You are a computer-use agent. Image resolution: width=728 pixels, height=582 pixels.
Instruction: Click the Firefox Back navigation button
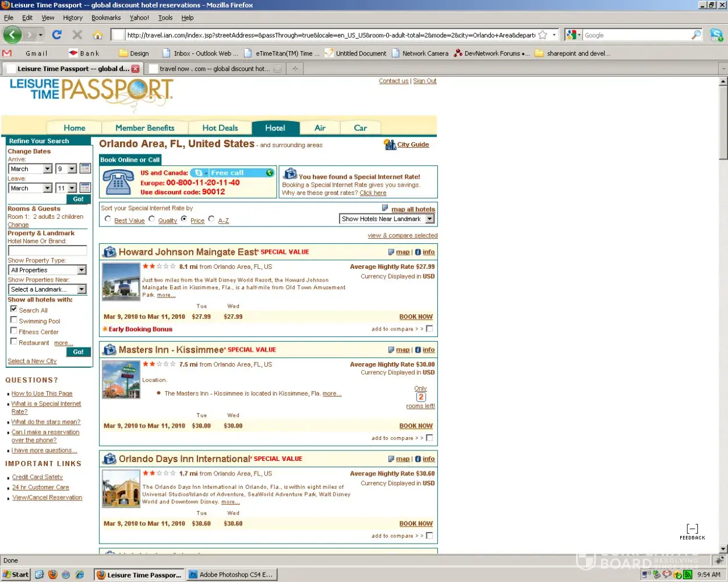tap(12, 35)
